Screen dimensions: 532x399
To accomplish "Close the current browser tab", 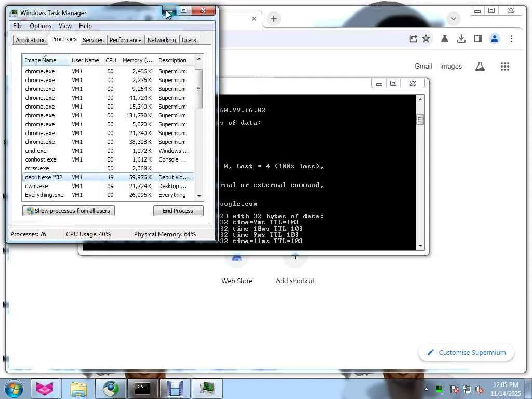I will [254, 19].
